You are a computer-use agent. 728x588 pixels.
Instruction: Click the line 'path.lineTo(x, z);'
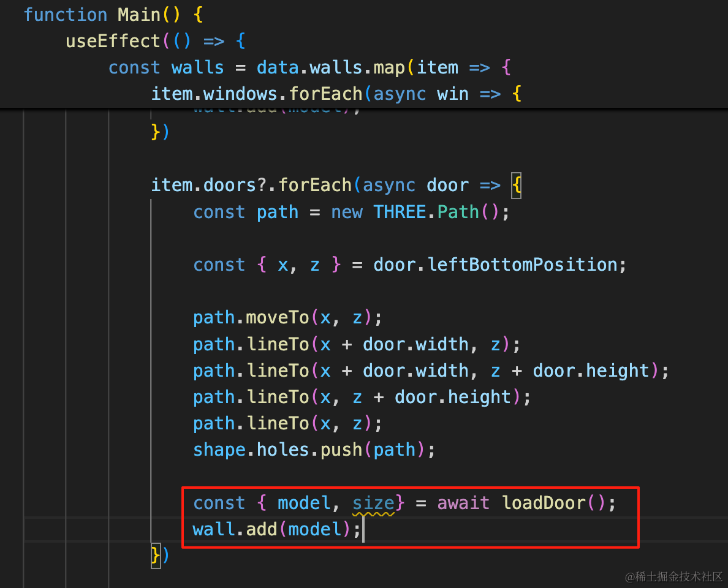(287, 424)
